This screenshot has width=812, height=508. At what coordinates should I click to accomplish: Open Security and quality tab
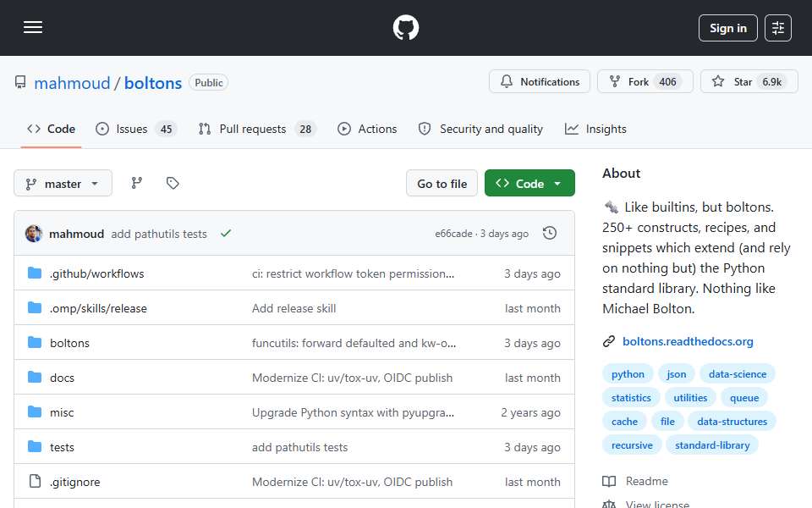480,129
